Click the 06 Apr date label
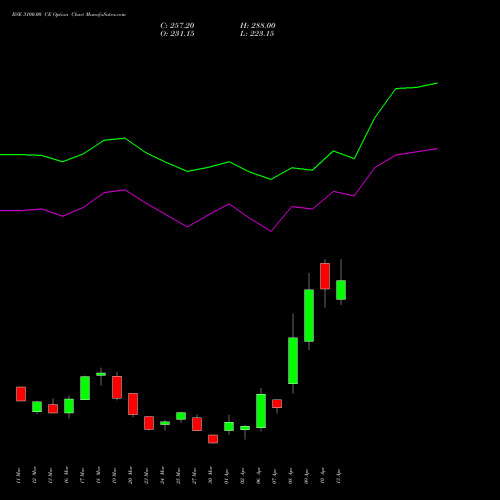The image size is (500, 500). [x=258, y=476]
